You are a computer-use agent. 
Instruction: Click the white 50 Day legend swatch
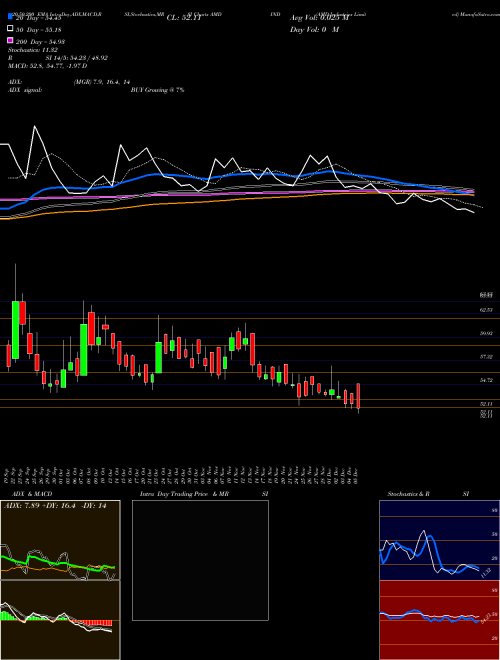tap(10, 29)
